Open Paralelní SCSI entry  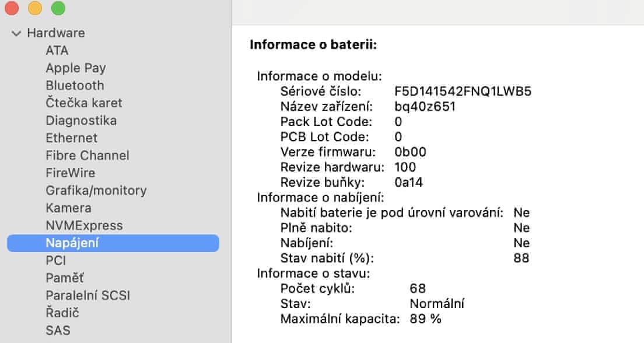click(87, 296)
